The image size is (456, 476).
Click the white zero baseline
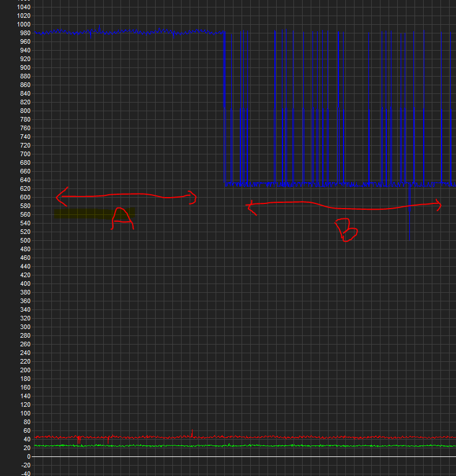coord(244,456)
